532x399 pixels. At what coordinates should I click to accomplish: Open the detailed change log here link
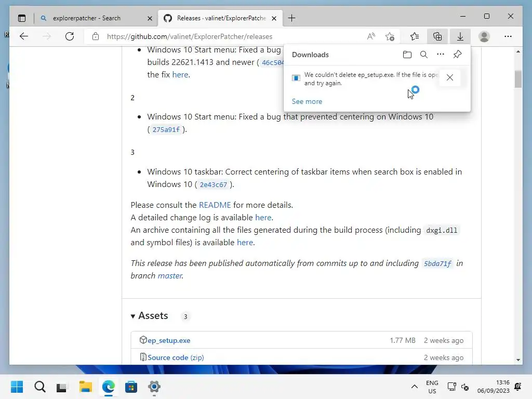263,218
